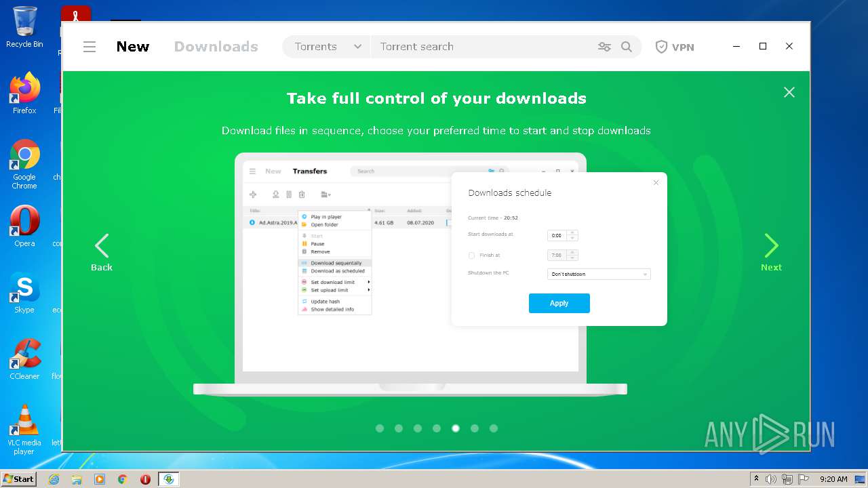
Task: Switch to the New tab
Action: point(133,47)
